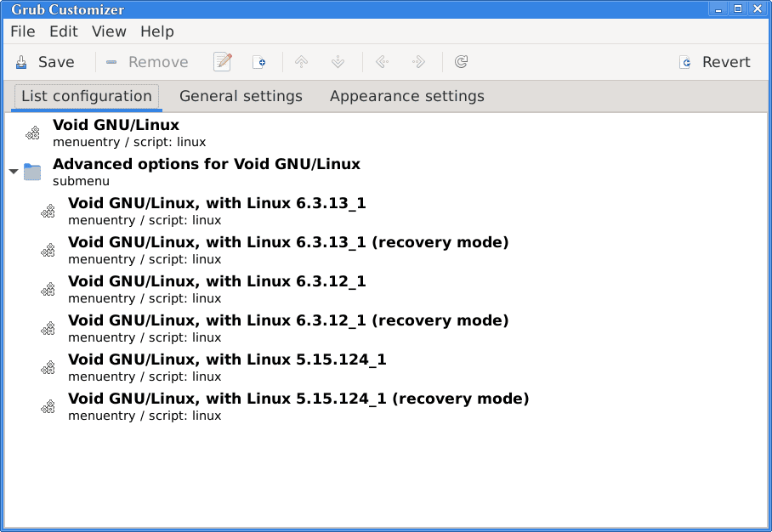Open the Edit menu
Image resolution: width=772 pixels, height=532 pixels.
[64, 31]
